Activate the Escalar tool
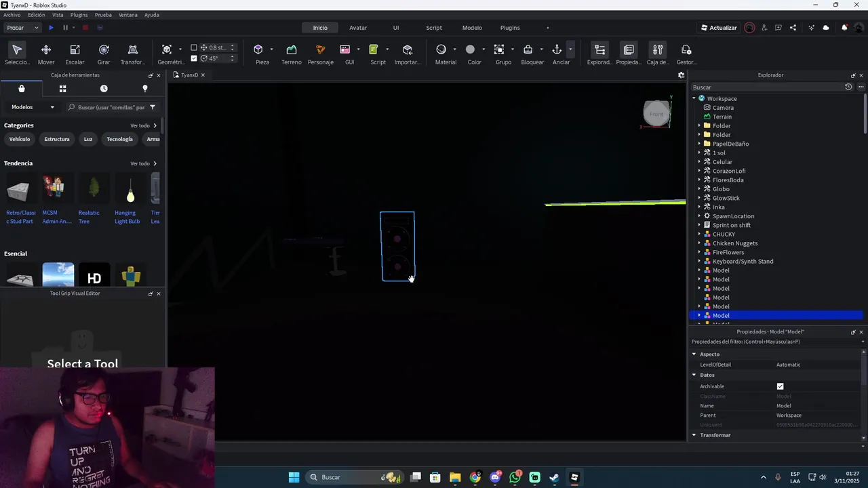This screenshot has width=868, height=488. (75, 54)
